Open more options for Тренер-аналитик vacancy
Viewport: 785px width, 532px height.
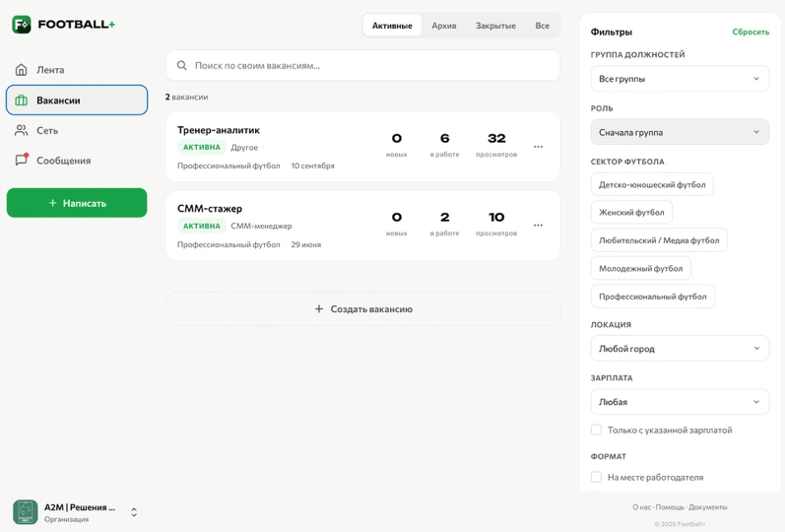point(538,147)
